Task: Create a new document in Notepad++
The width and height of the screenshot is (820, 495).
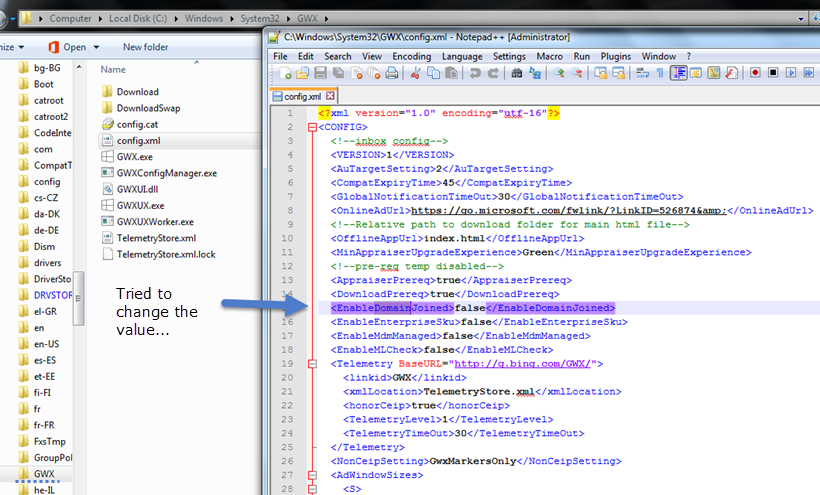Action: tap(285, 73)
